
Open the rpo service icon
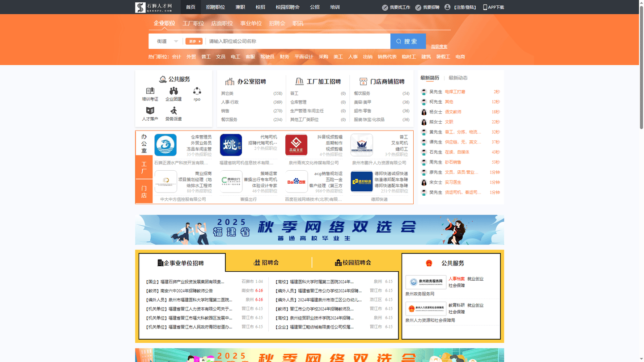click(x=197, y=91)
